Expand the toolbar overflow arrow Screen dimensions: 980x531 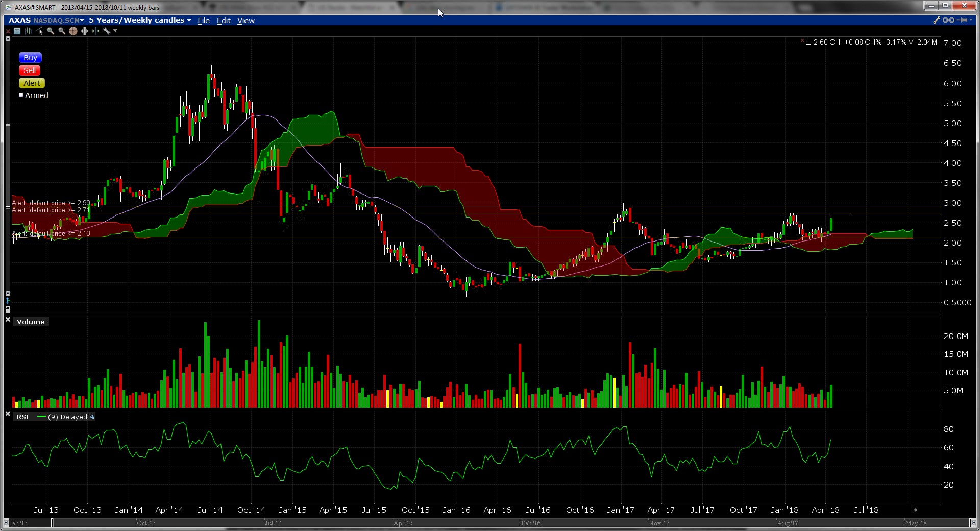click(x=115, y=31)
